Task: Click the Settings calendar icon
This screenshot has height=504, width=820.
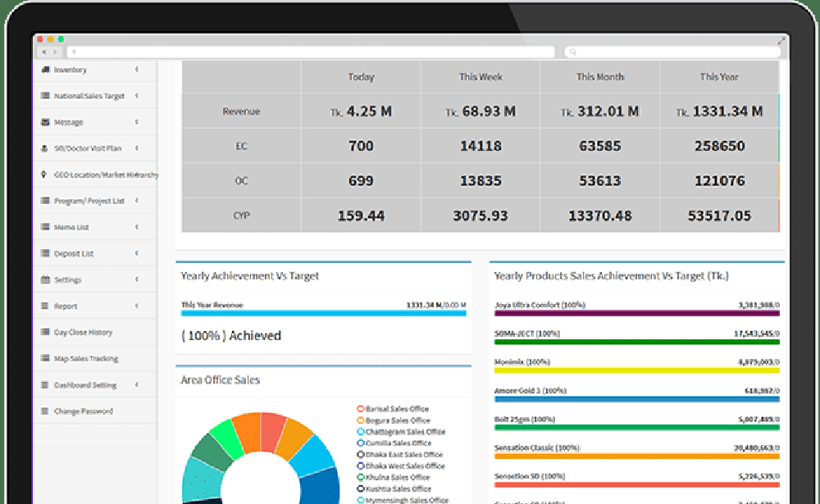Action: point(45,279)
